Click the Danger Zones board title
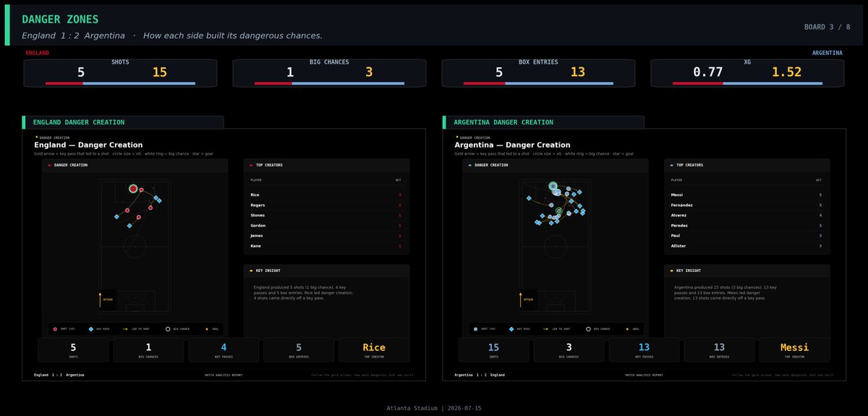 pyautogui.click(x=60, y=20)
